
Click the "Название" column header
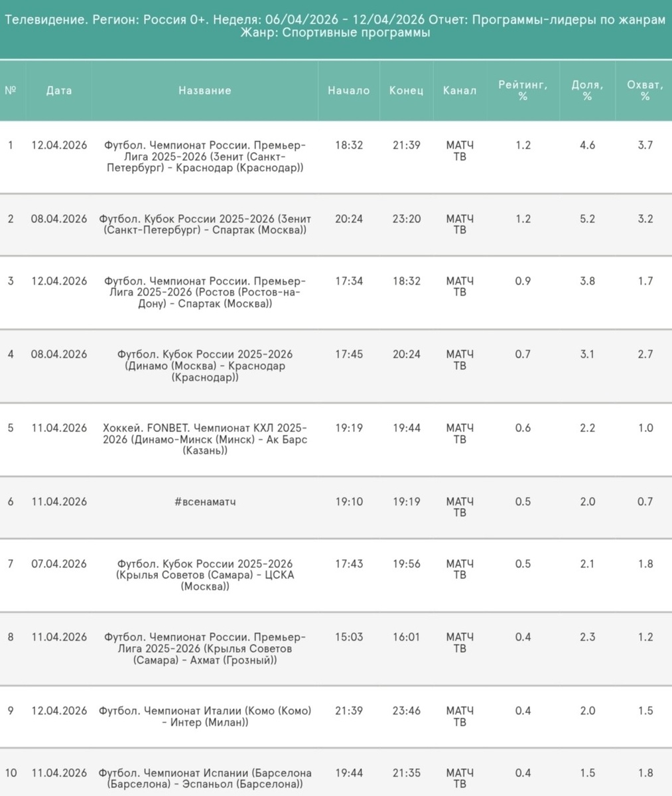click(x=205, y=91)
